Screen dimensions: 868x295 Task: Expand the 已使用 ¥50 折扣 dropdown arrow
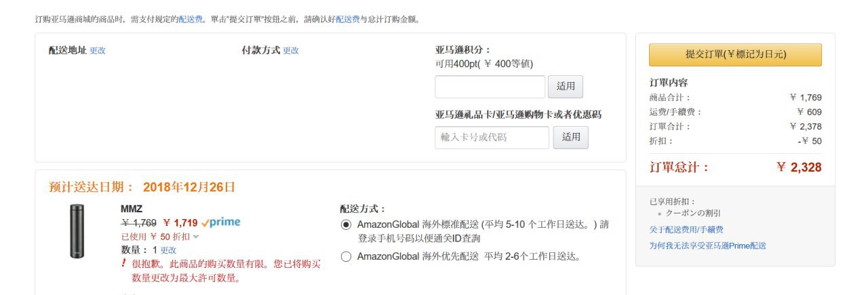click(x=196, y=237)
